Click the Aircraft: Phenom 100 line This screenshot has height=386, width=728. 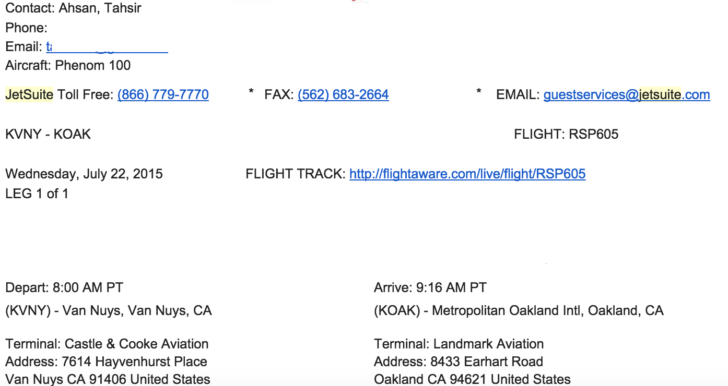click(68, 65)
